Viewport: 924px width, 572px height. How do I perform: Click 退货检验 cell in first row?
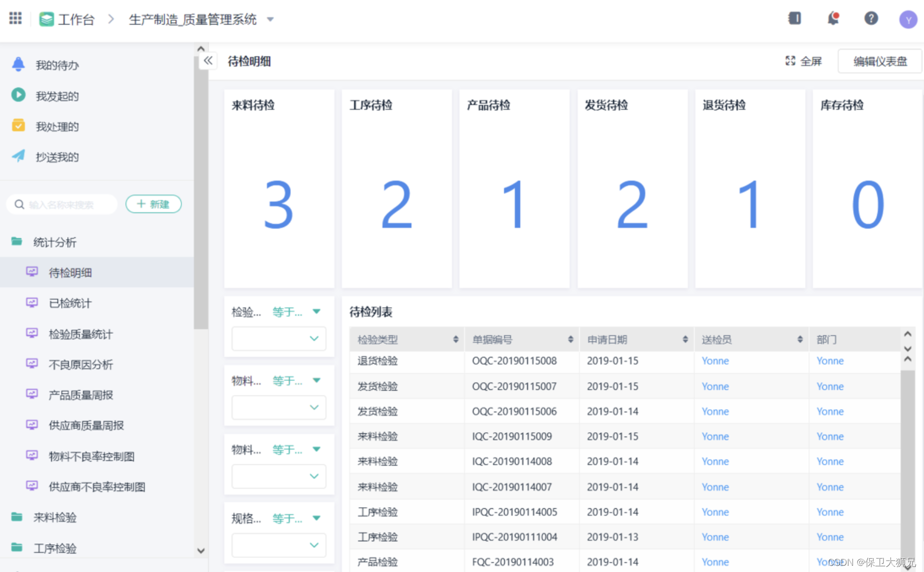[378, 361]
